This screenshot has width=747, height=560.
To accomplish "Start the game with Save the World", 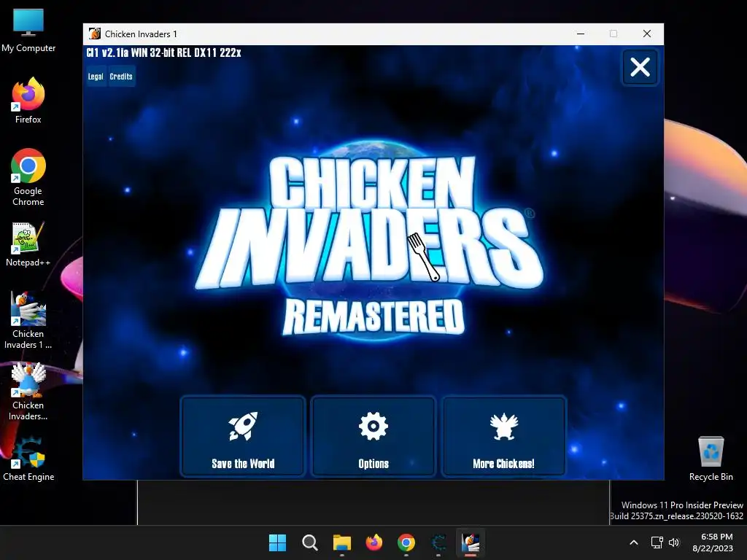I will coord(242,436).
